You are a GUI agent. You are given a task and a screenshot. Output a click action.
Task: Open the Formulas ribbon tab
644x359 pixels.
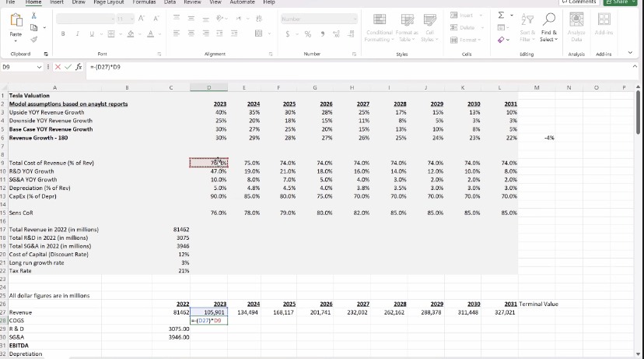point(144,2)
